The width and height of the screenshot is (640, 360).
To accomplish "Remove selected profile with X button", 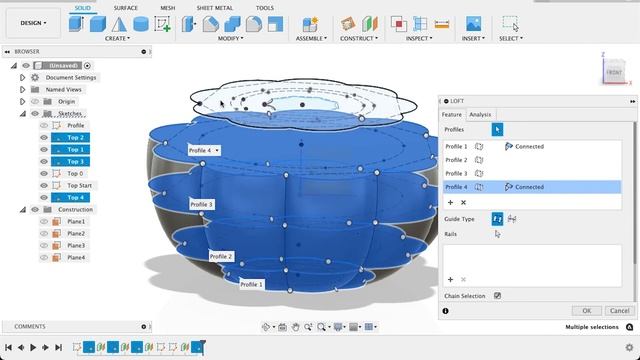I will pyautogui.click(x=463, y=202).
